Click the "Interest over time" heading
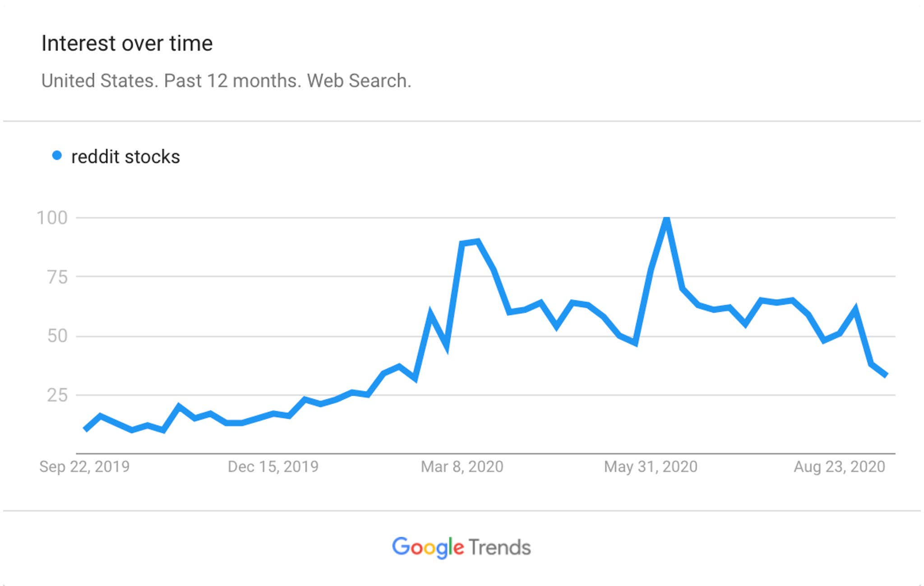924x586 pixels. [127, 44]
